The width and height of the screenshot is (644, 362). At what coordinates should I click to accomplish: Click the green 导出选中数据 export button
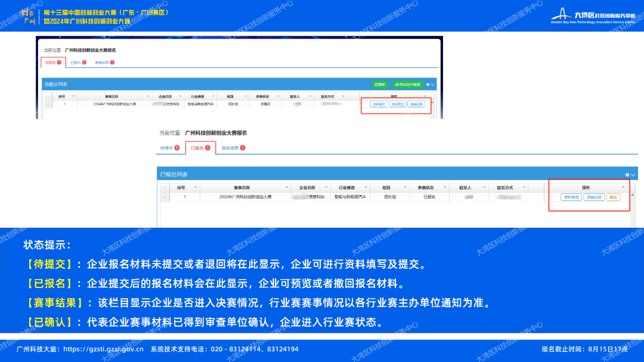tap(407, 84)
